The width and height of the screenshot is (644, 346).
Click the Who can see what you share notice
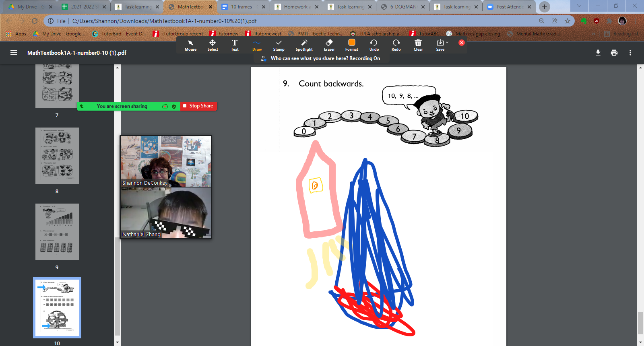[325, 58]
